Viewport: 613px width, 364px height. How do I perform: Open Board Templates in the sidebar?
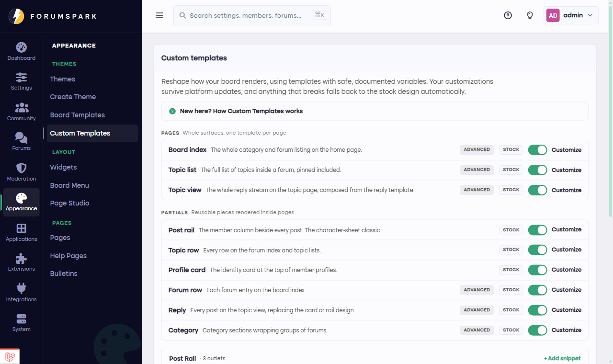[x=78, y=115]
